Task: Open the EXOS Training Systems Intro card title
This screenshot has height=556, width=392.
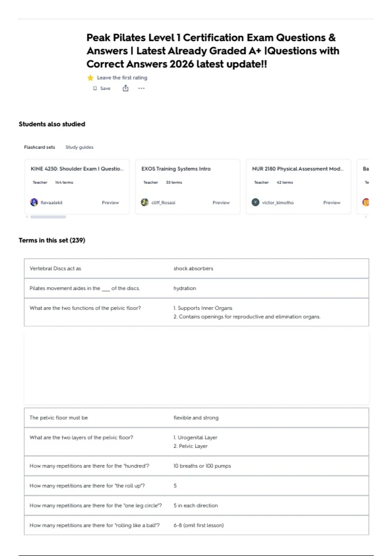Action: coord(176,169)
